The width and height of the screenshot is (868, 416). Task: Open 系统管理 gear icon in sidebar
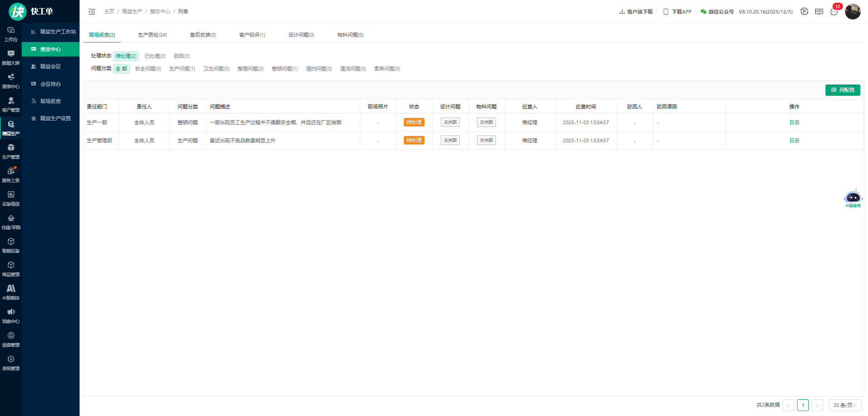click(x=11, y=363)
